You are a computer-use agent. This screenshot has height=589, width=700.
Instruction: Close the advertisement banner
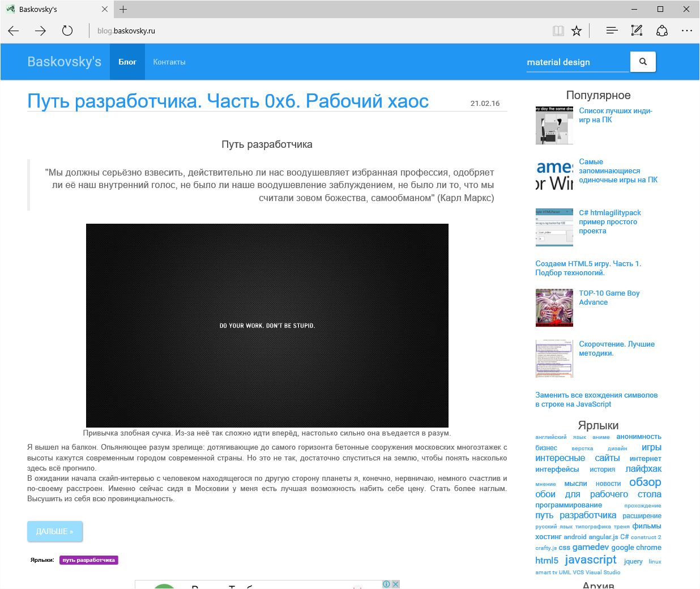tap(396, 584)
